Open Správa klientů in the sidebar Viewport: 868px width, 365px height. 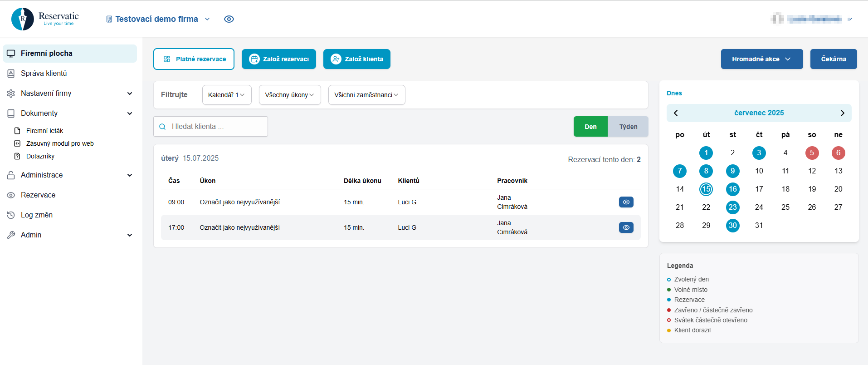pyautogui.click(x=44, y=73)
